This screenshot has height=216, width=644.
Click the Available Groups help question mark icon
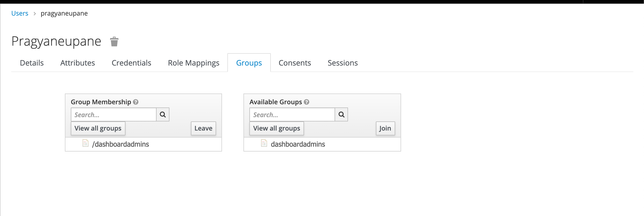point(306,102)
